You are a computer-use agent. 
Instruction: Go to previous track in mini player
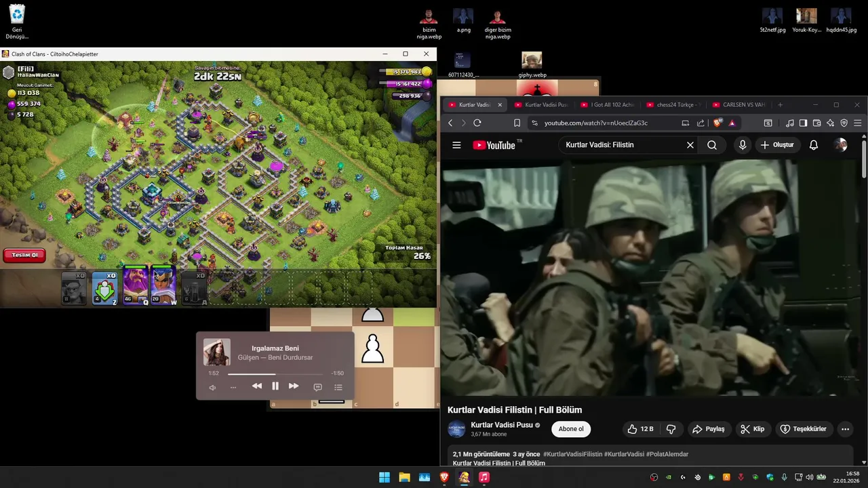point(256,386)
